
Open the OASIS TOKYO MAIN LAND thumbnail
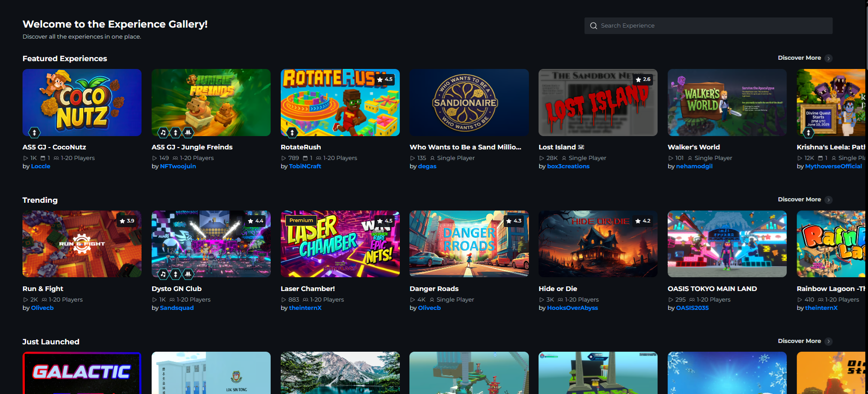coord(727,244)
